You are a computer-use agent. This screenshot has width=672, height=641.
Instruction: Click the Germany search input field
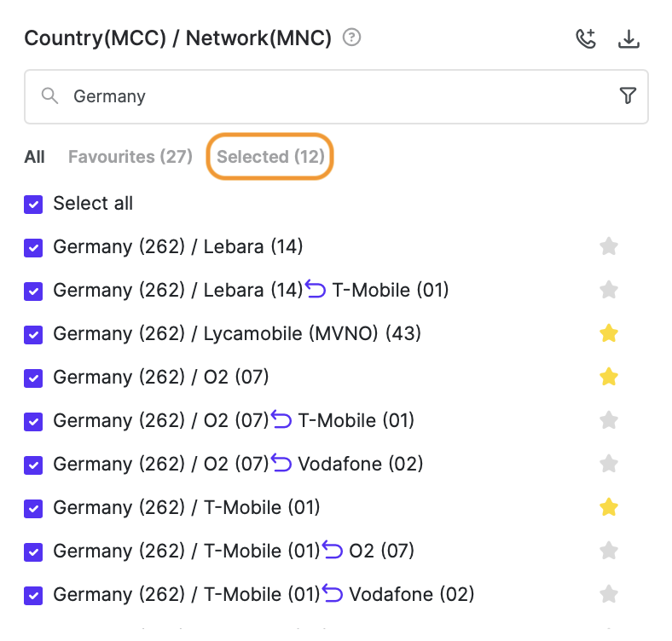click(x=336, y=97)
